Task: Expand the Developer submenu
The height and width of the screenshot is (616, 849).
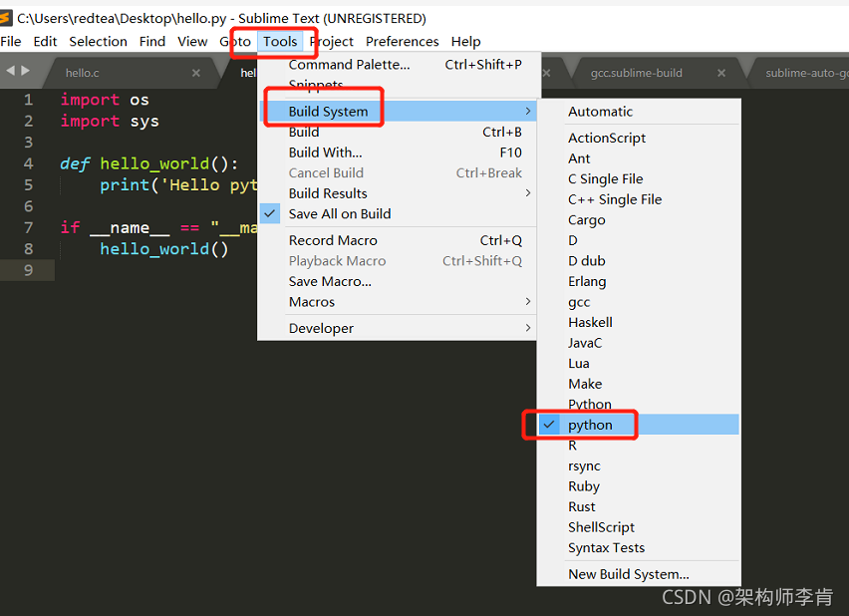Action: click(399, 328)
